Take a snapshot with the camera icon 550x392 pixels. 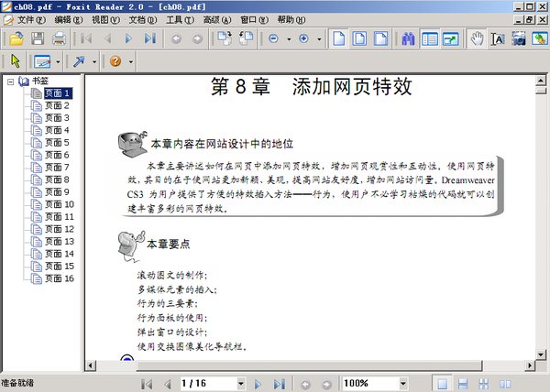(x=519, y=38)
